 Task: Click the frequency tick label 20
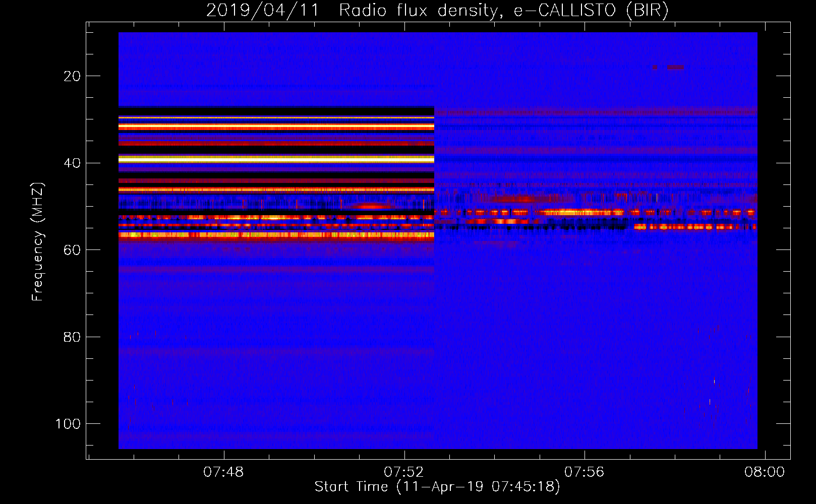pos(72,76)
